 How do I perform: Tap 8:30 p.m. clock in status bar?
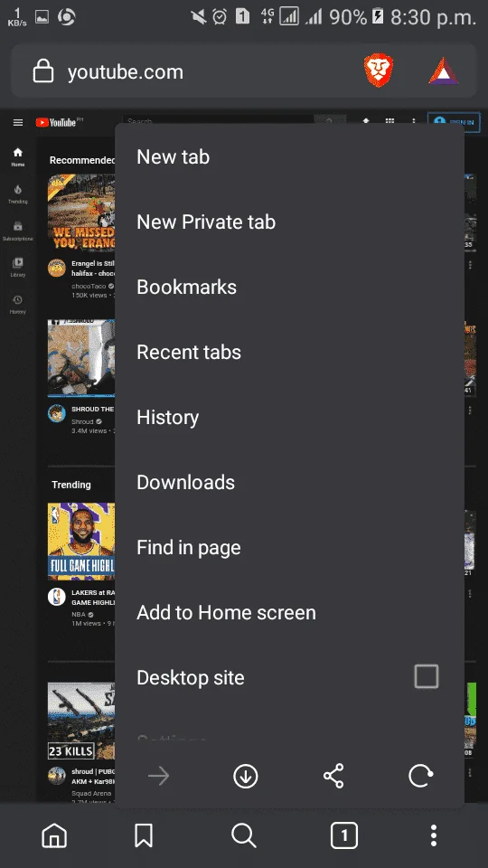point(433,17)
